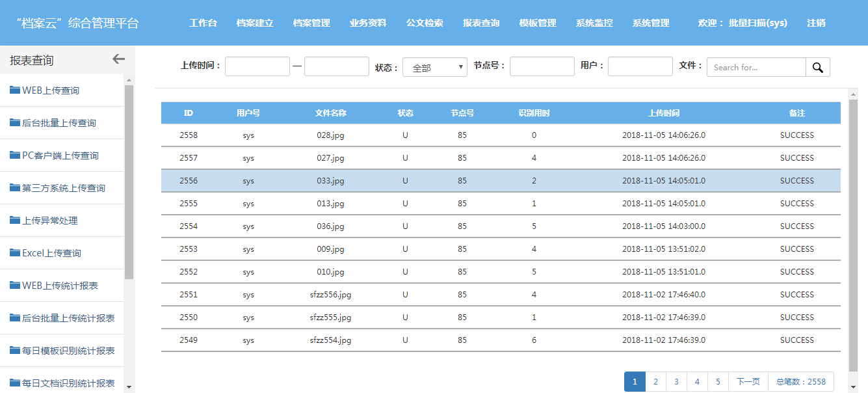This screenshot has width=868, height=393.
Task: Open the 状态 dropdown showing 全部
Action: 434,67
